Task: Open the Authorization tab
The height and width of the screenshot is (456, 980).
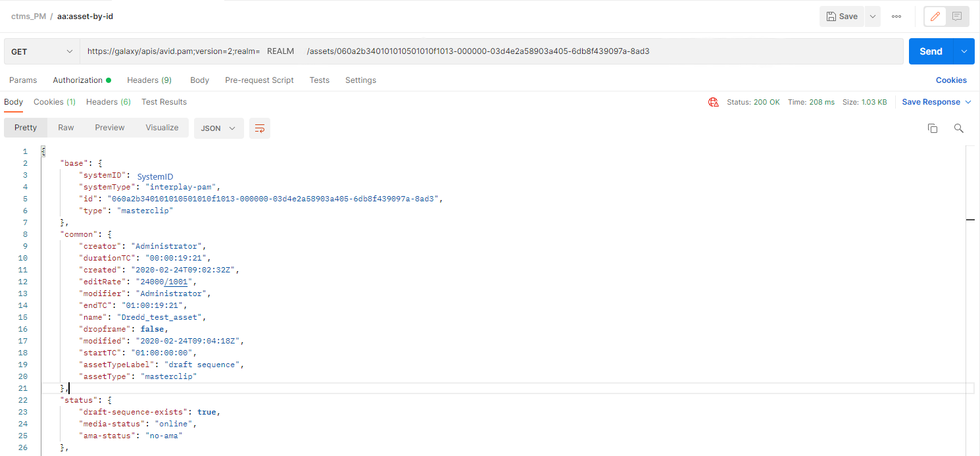Action: 82,80
